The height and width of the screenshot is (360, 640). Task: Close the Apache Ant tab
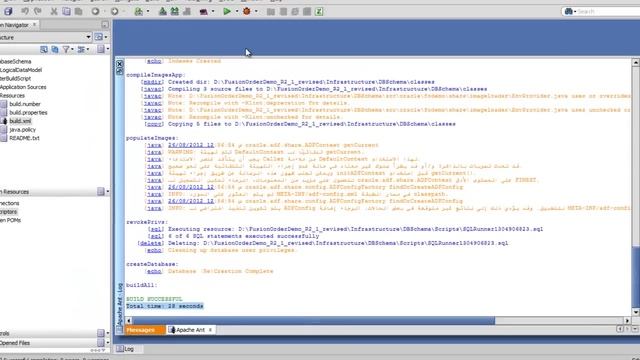coord(210,330)
